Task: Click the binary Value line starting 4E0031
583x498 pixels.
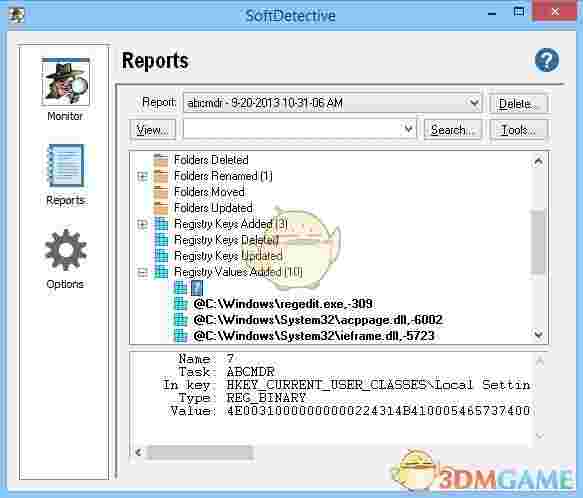Action: [378, 411]
